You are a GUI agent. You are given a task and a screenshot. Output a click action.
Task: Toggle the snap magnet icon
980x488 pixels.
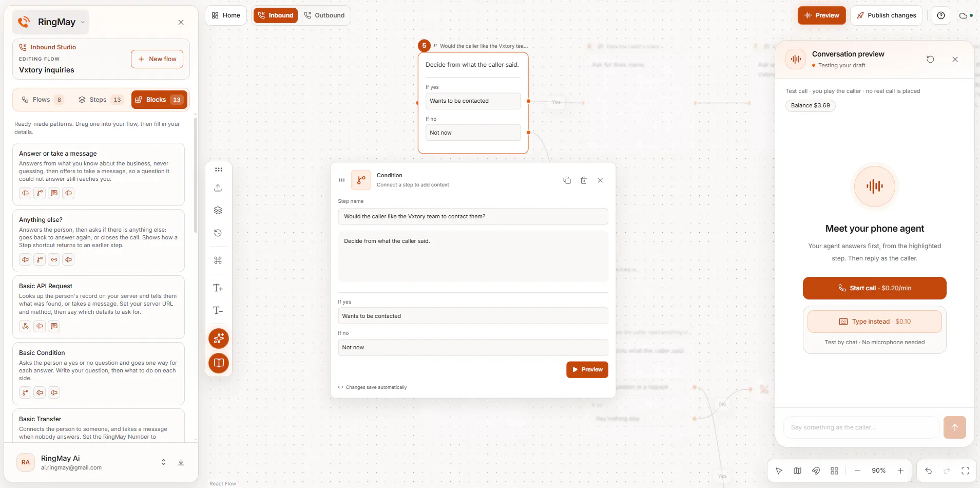(816, 471)
